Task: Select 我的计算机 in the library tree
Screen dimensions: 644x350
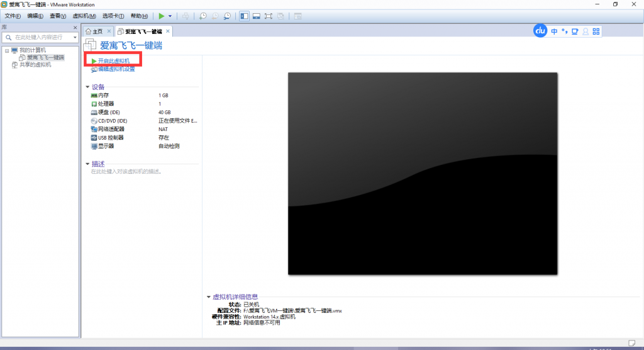Action: pyautogui.click(x=33, y=50)
